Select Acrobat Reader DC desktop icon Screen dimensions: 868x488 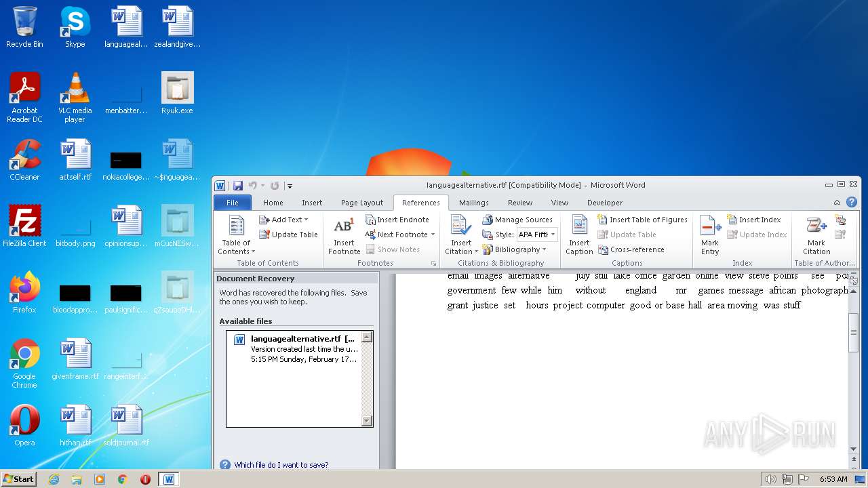coord(24,98)
